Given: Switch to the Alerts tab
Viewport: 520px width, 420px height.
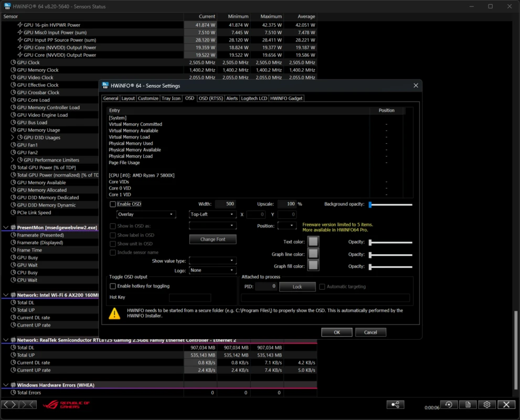Looking at the screenshot, I should tap(232, 99).
